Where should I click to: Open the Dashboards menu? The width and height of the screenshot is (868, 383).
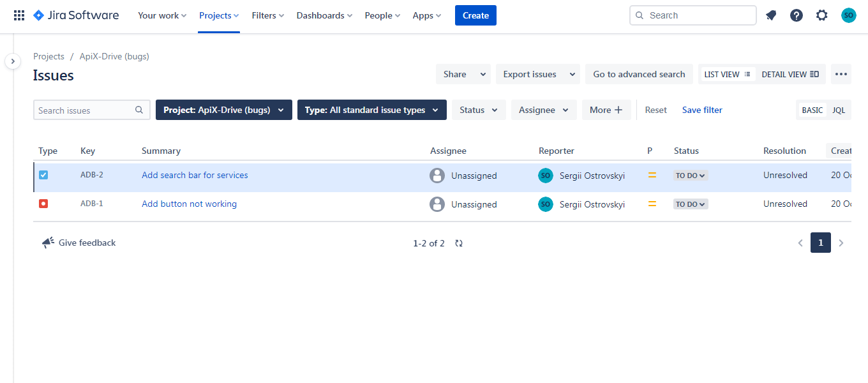click(325, 15)
